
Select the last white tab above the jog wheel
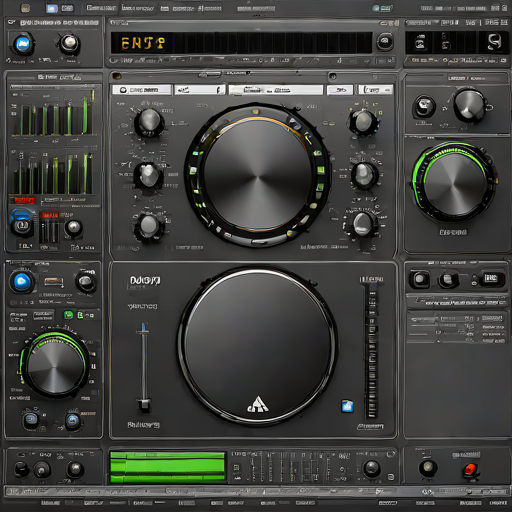tap(375, 90)
